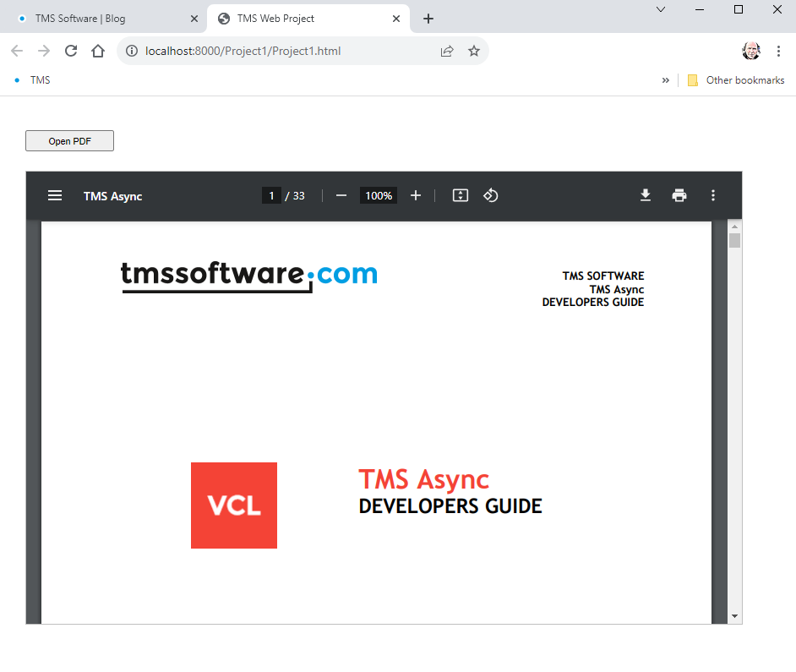This screenshot has height=672, width=796.
Task: Switch to TMS Software Blog tab
Action: (104, 19)
